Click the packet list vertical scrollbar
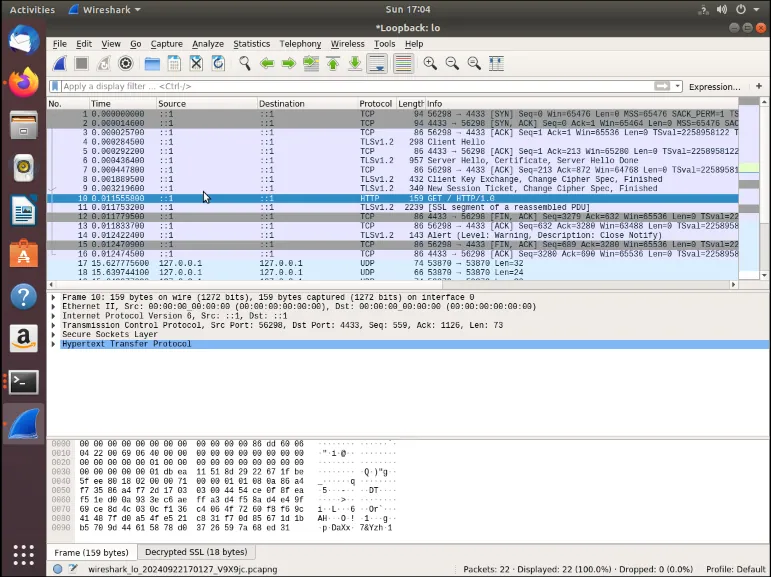771x577 pixels. (x=764, y=188)
